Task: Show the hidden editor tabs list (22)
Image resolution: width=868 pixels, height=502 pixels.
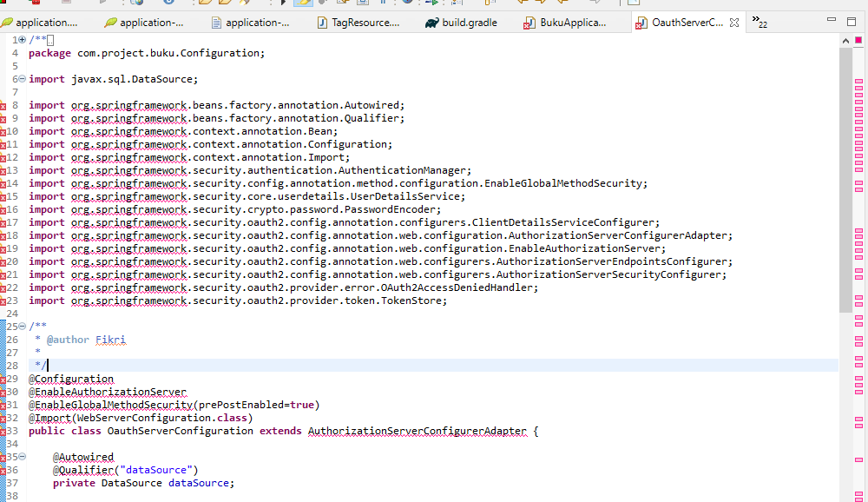Action: [759, 23]
